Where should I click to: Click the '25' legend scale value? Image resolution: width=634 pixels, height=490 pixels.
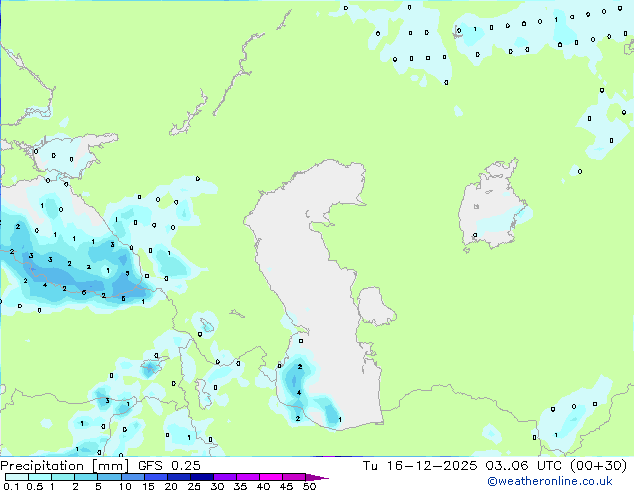tap(194, 486)
